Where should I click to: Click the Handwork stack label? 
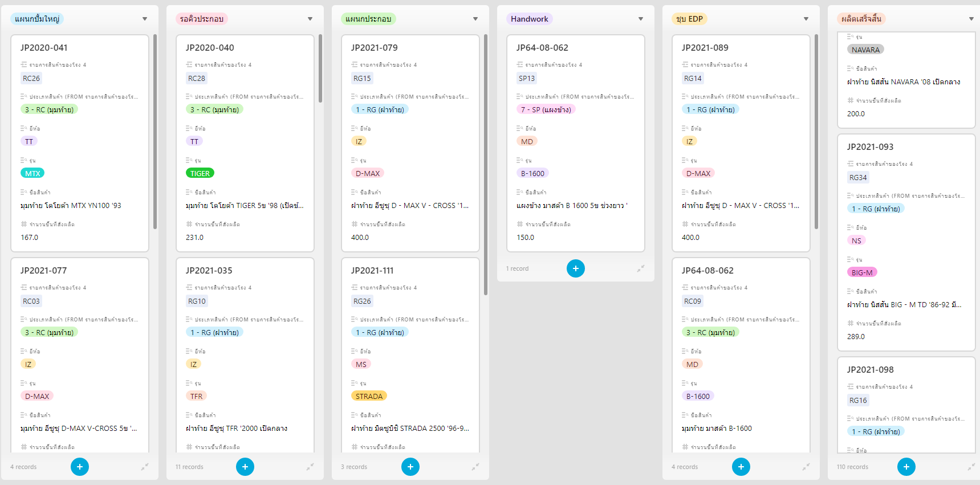point(530,19)
